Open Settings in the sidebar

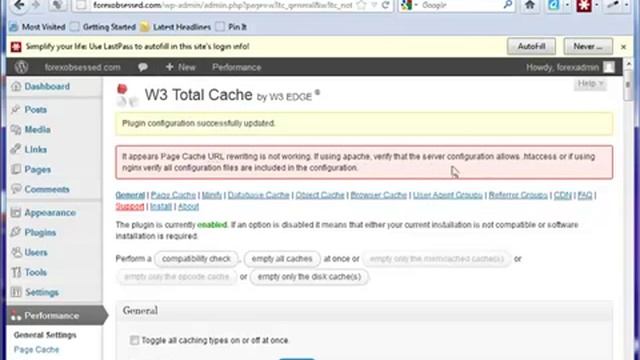[42, 292]
